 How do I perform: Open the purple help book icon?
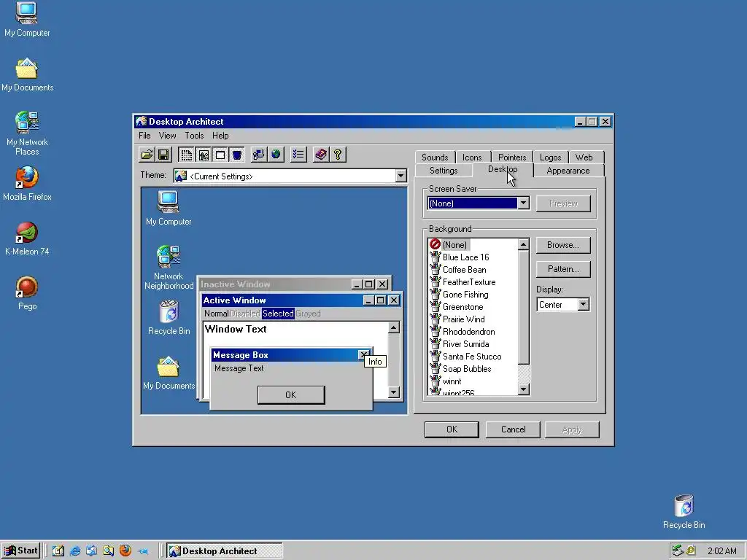321,155
